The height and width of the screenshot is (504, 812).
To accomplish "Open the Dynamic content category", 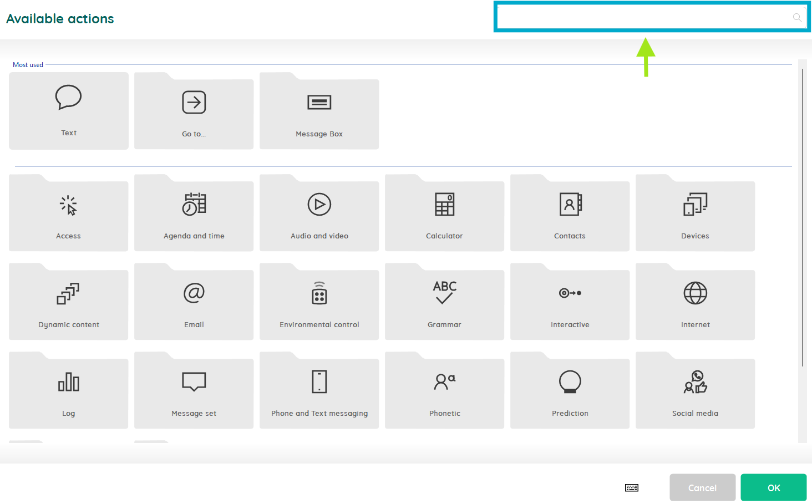I will [x=68, y=302].
